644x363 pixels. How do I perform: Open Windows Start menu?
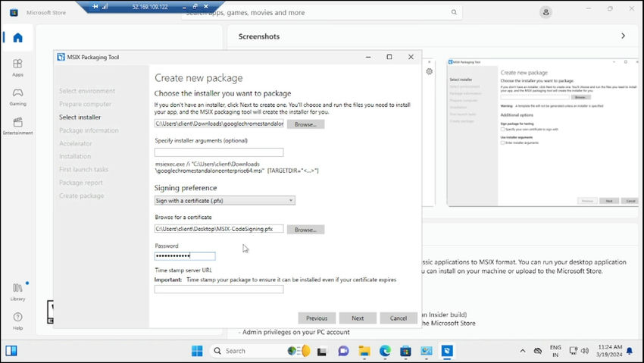[x=197, y=351]
